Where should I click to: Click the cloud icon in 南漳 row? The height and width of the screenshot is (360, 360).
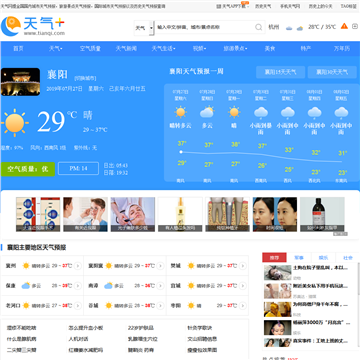point(108,286)
